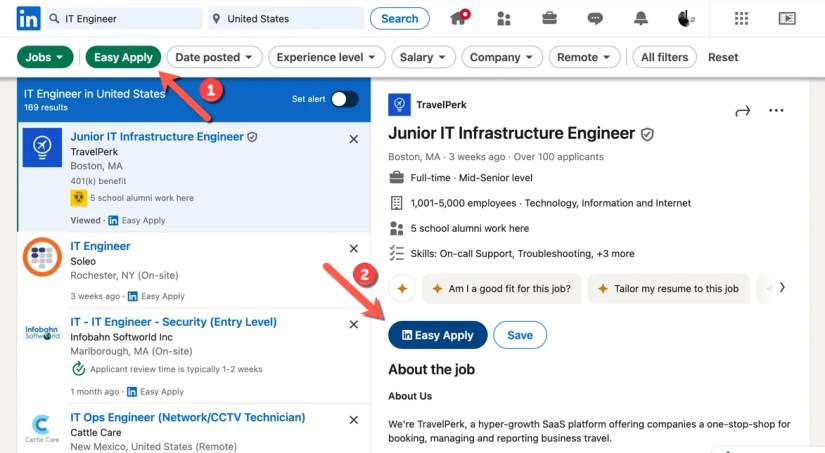The height and width of the screenshot is (453, 825).
Task: Select the IT Engineer job at Soleo
Action: click(x=100, y=246)
